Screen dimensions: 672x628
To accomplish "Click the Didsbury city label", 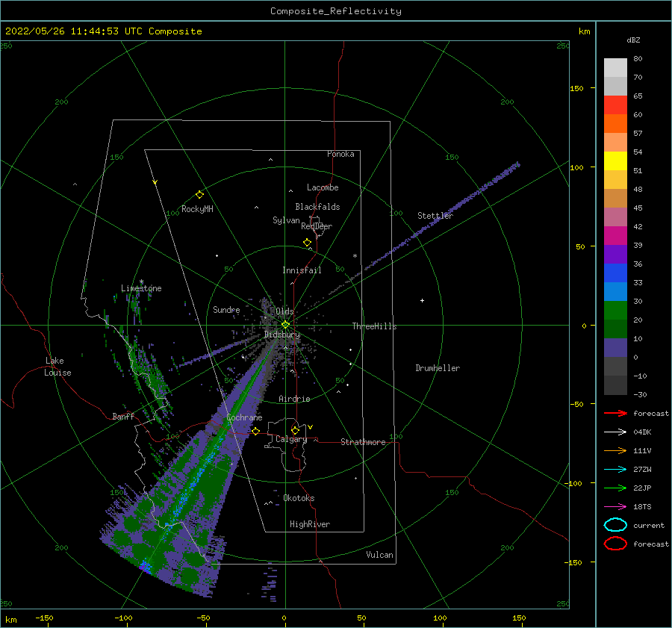I will point(282,335).
